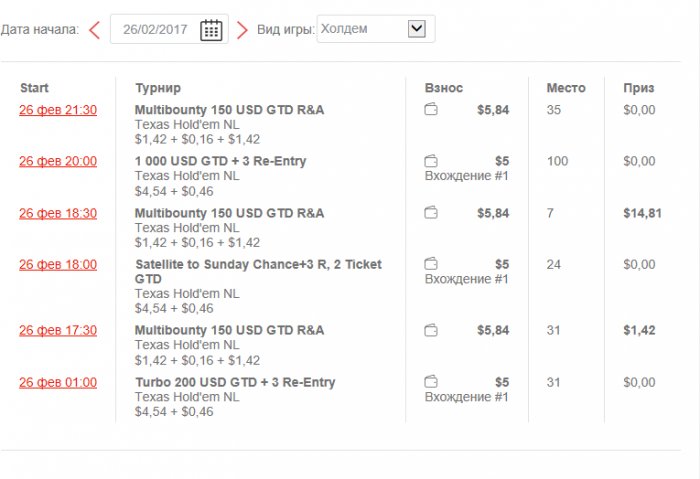Sort by the Турнир column header

pyautogui.click(x=158, y=88)
